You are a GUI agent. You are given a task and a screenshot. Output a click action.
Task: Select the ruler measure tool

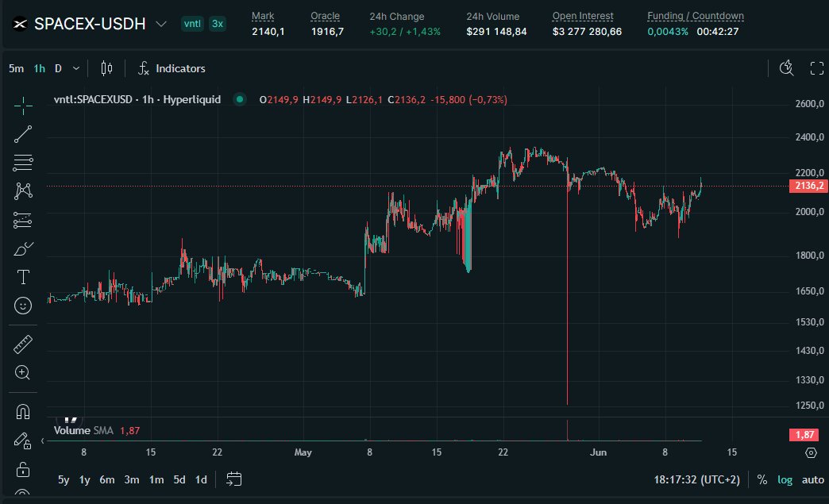click(x=23, y=344)
